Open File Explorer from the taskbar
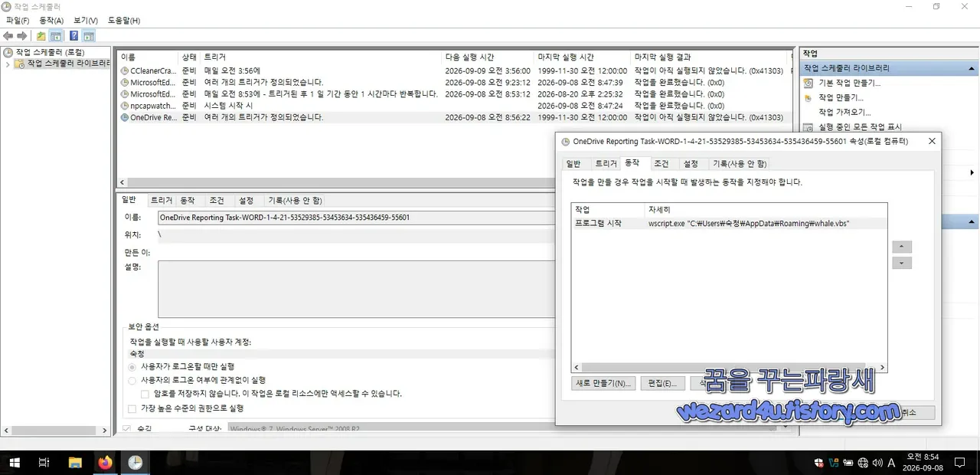 pos(75,463)
